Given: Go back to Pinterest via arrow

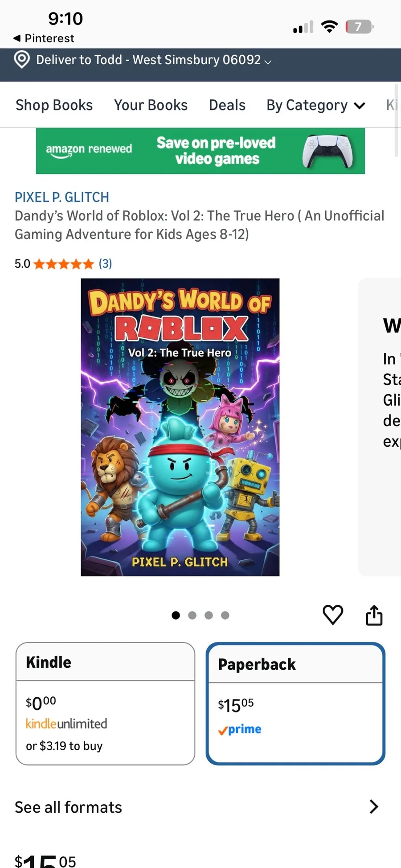Looking at the screenshot, I should click(17, 38).
